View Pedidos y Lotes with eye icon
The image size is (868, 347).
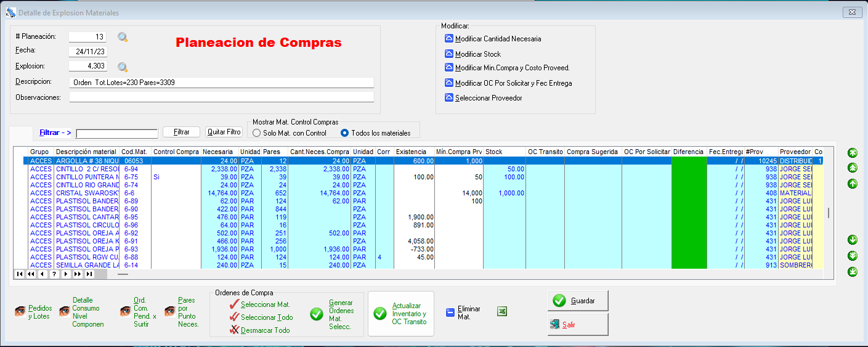pos(33,312)
